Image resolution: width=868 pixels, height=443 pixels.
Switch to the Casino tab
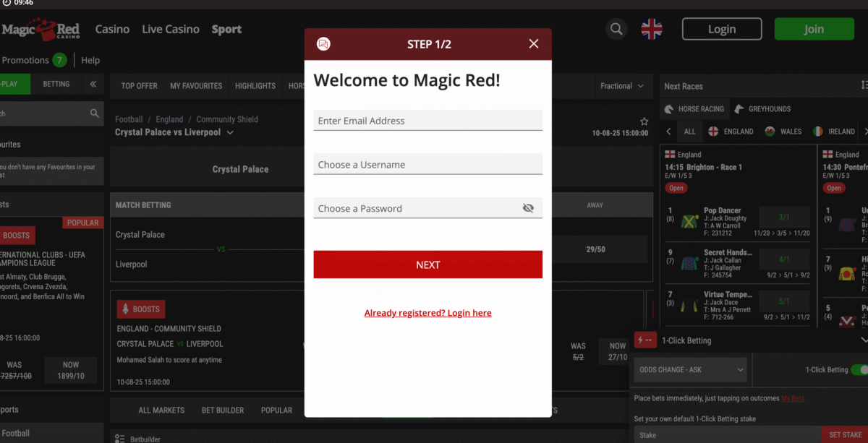coord(112,29)
